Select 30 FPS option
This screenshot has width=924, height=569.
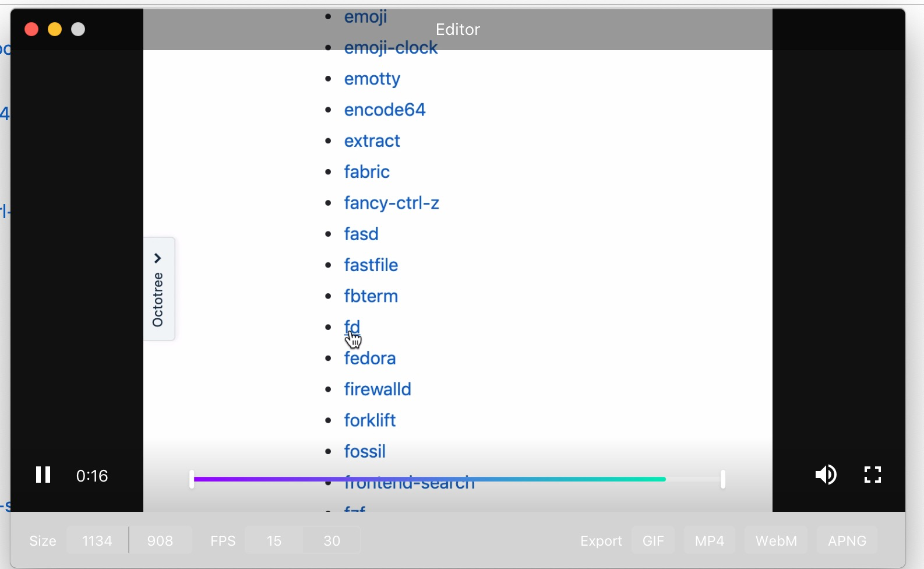click(x=331, y=540)
